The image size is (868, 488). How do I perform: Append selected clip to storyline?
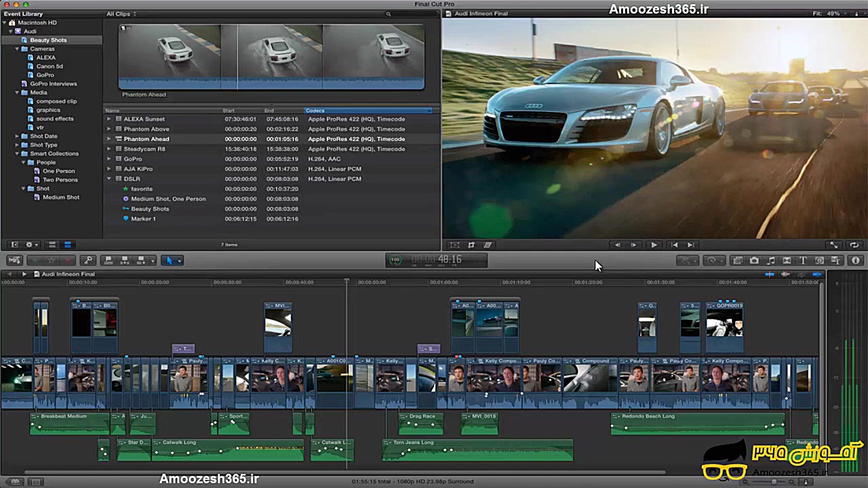(141, 260)
